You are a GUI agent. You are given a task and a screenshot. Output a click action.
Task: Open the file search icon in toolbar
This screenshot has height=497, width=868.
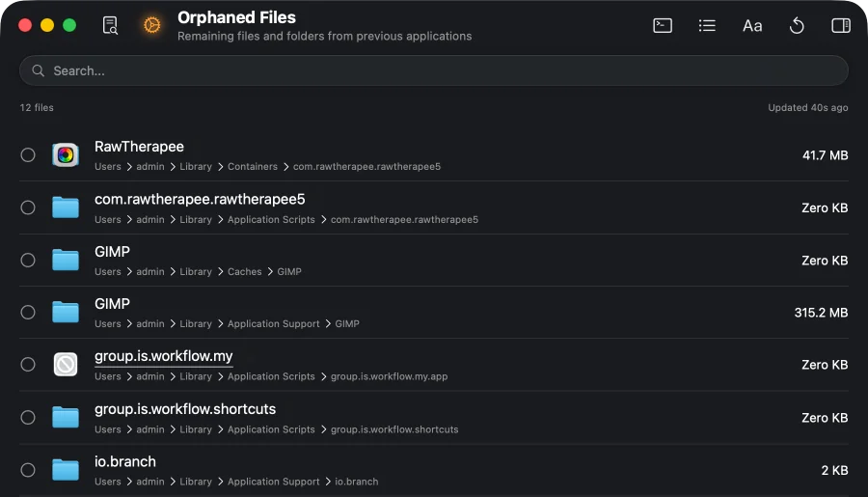click(110, 25)
